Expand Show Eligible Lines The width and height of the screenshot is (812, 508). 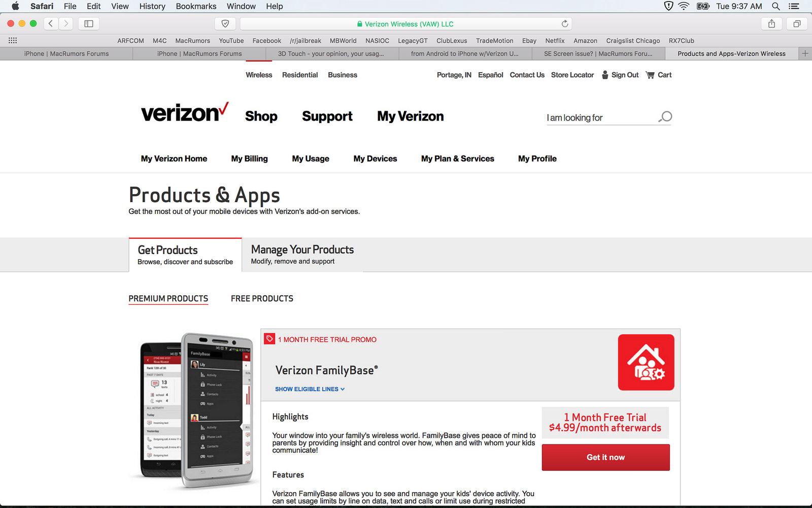click(x=310, y=389)
